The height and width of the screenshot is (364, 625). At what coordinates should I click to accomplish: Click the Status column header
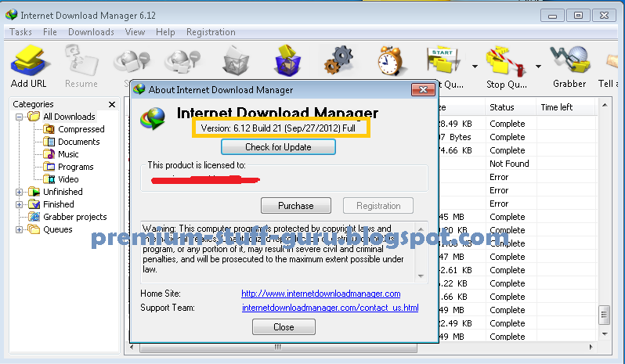click(x=510, y=107)
